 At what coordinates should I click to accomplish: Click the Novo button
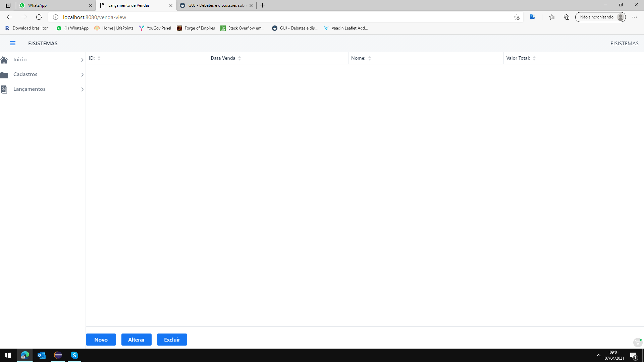101,340
